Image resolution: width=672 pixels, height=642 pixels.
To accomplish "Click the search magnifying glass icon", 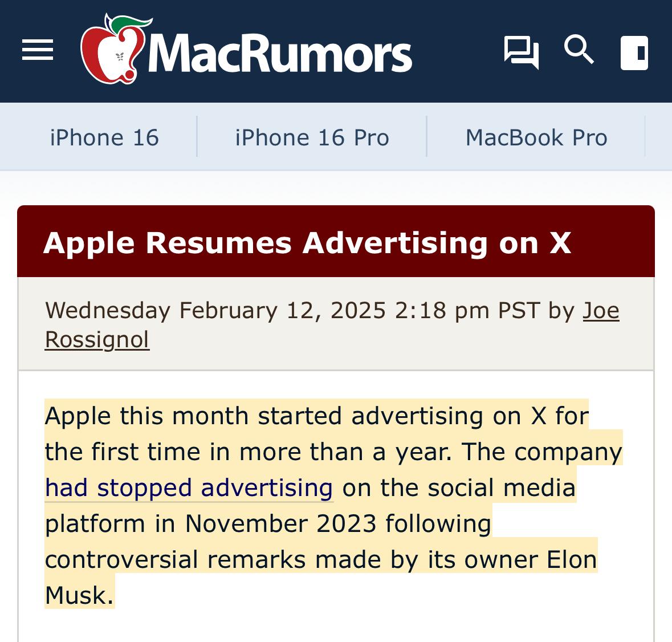I will click(x=579, y=50).
